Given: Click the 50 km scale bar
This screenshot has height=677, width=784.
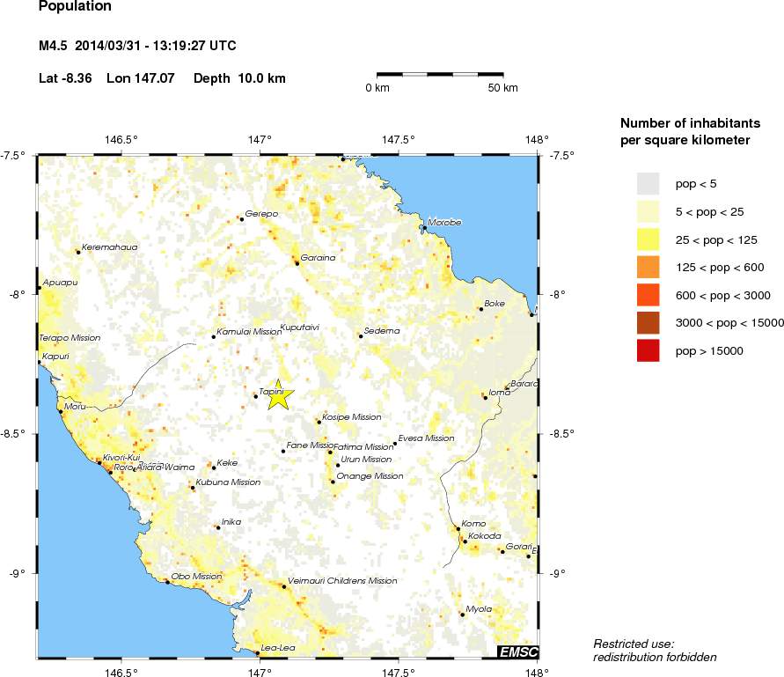Looking at the screenshot, I should [x=440, y=75].
